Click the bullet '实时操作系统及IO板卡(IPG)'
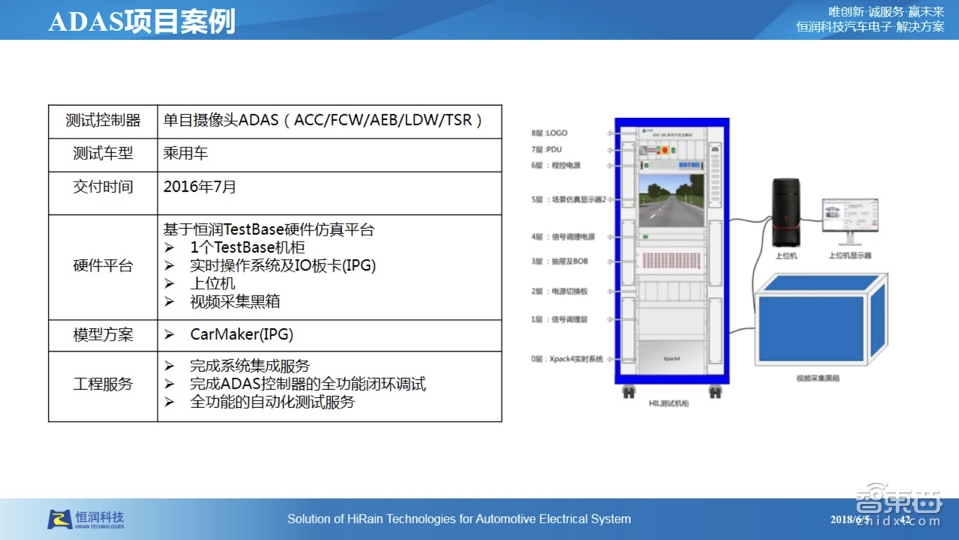The height and width of the screenshot is (540, 959). tap(283, 265)
